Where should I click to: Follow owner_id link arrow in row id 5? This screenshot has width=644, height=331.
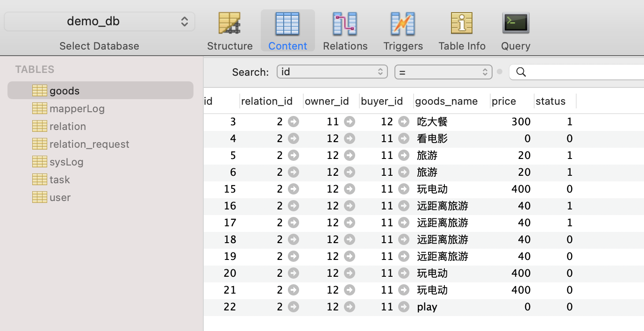coord(350,156)
